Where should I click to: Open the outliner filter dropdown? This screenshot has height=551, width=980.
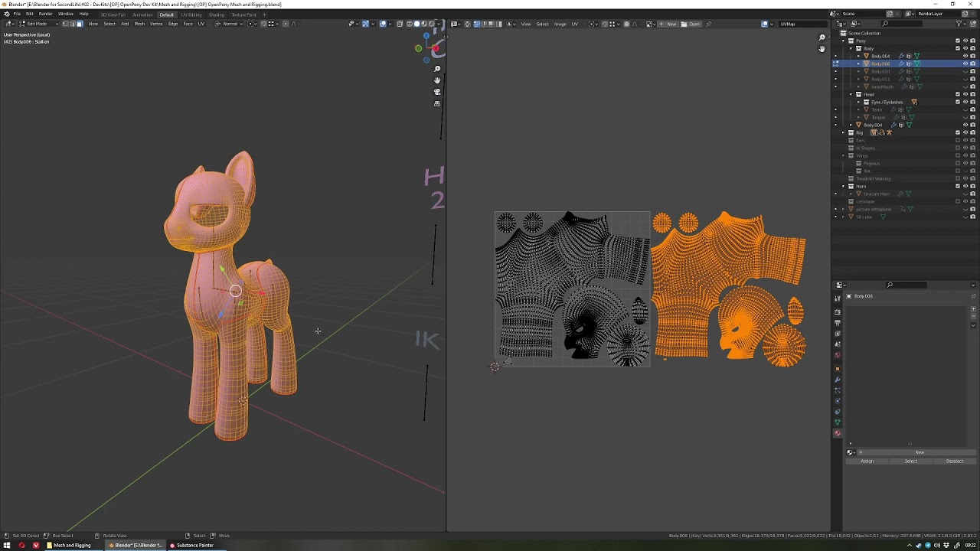[961, 24]
